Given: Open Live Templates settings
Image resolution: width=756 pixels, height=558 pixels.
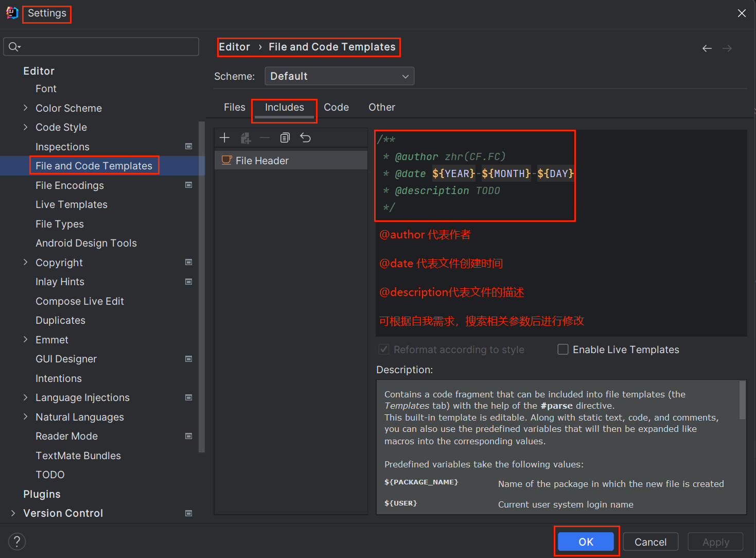Looking at the screenshot, I should click(x=72, y=204).
